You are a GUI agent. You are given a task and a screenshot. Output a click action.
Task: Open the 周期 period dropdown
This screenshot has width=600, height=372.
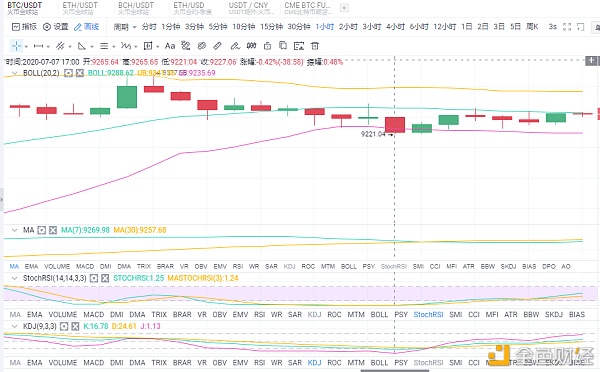125,27
